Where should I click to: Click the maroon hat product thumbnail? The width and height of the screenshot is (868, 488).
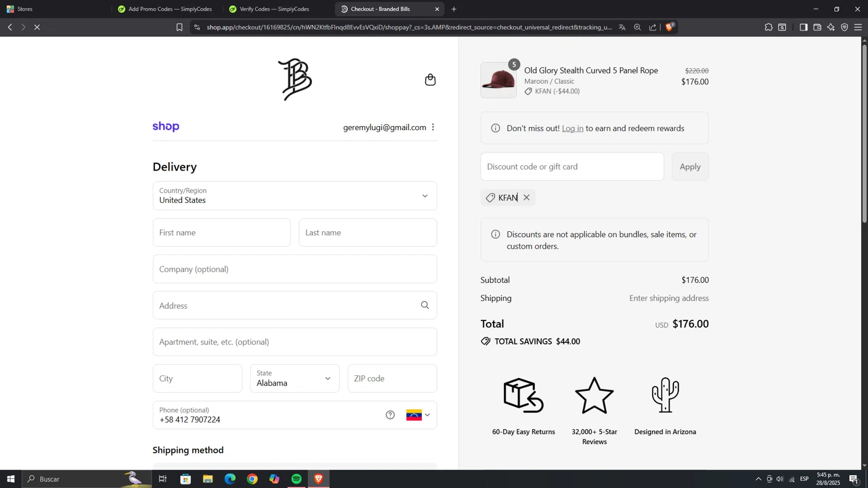point(498,80)
